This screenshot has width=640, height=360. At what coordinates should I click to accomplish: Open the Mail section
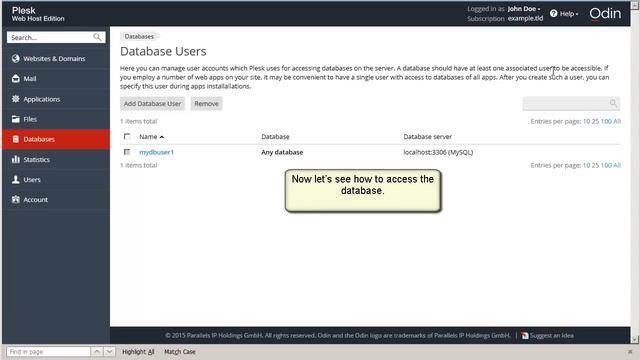click(x=56, y=78)
